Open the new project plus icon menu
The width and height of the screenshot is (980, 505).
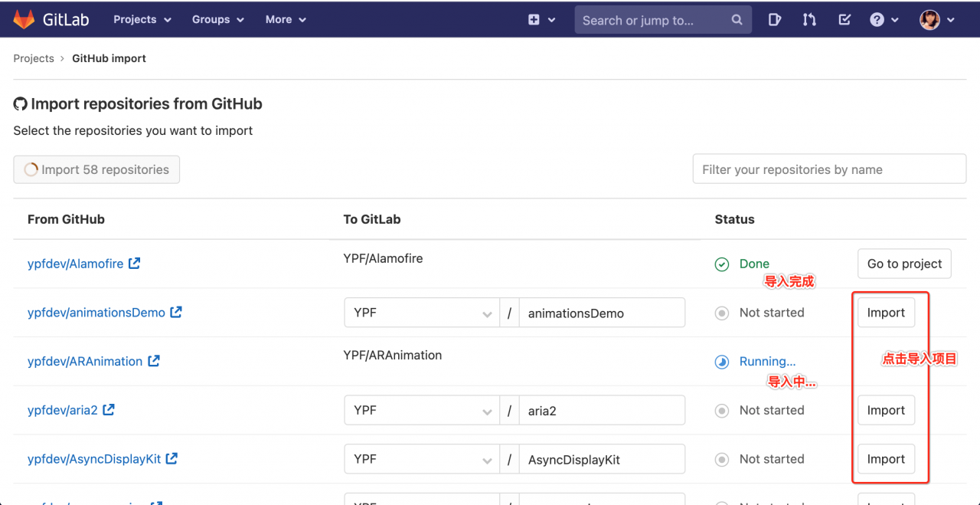pyautogui.click(x=534, y=19)
